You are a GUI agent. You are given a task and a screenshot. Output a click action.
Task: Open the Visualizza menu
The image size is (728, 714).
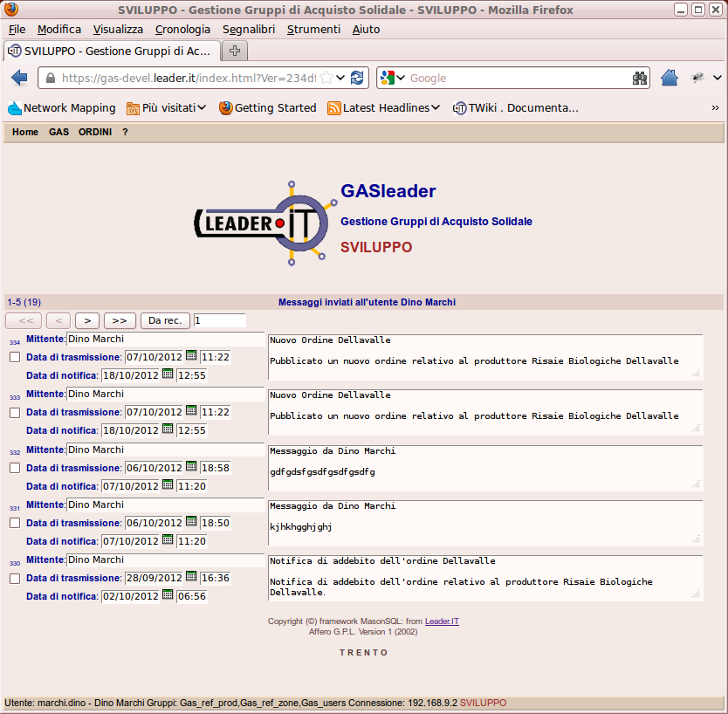click(x=118, y=30)
